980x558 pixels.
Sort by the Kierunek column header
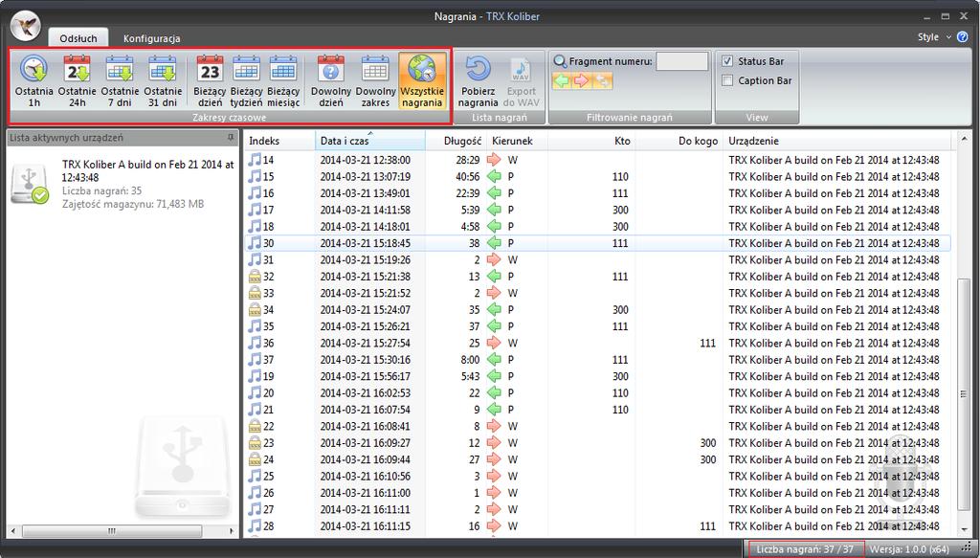click(x=517, y=141)
